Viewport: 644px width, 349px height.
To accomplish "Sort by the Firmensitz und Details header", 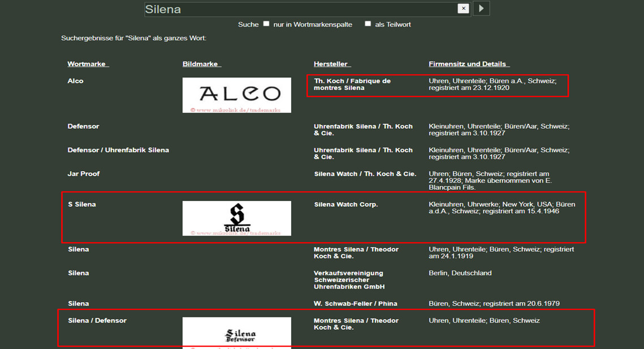I will point(469,64).
